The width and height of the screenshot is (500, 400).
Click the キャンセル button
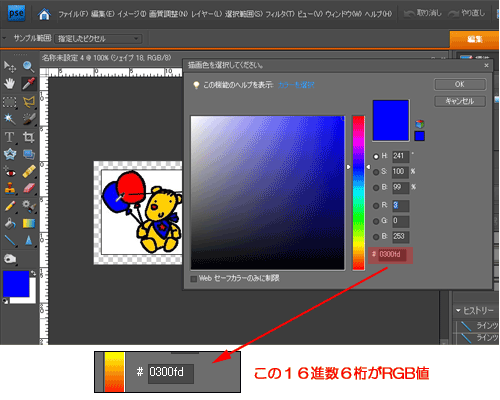pos(460,101)
